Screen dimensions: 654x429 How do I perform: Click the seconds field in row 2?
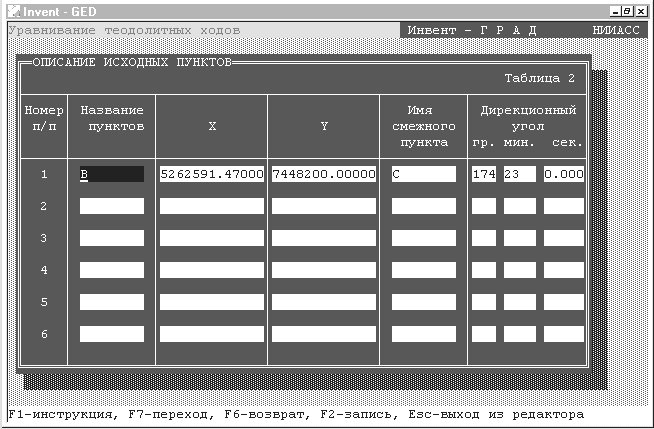pos(564,206)
